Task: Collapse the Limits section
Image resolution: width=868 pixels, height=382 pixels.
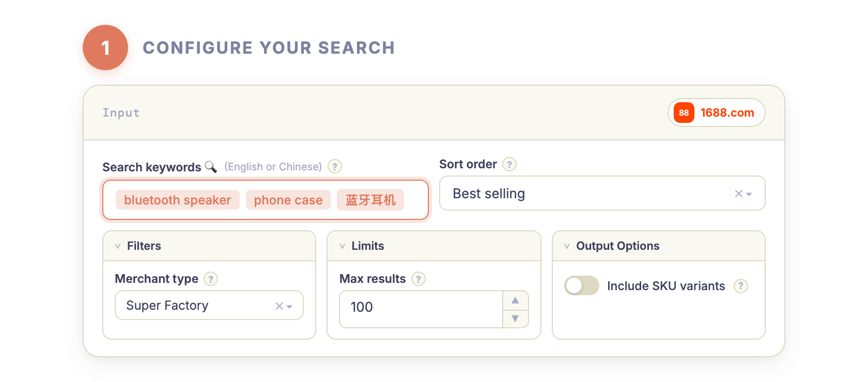Action: (x=342, y=246)
